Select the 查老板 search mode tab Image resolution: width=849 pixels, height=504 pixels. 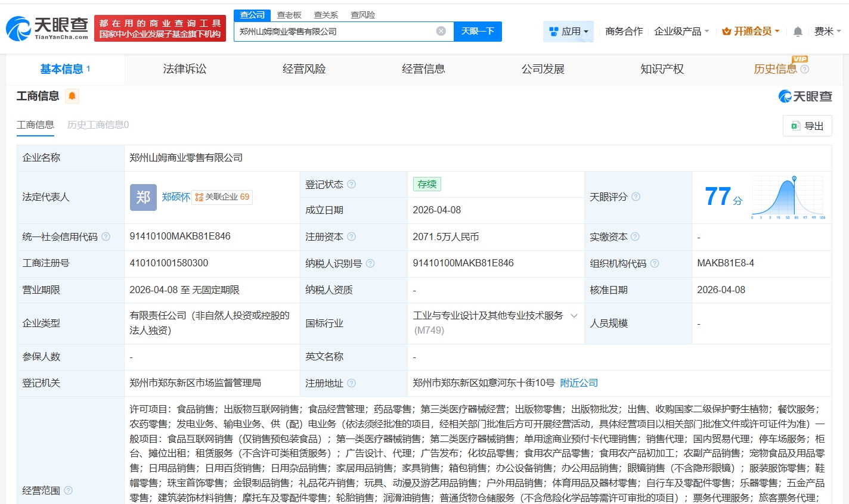point(289,15)
